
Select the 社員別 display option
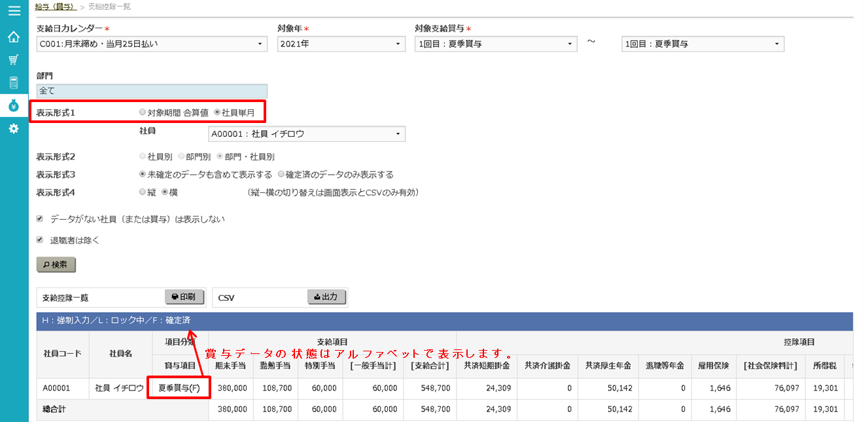coord(142,156)
